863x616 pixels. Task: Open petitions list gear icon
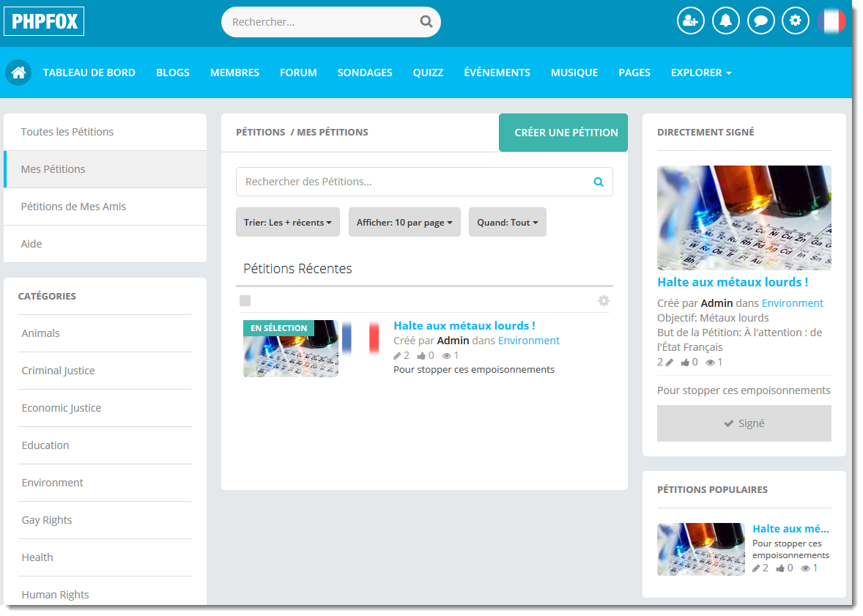(604, 300)
